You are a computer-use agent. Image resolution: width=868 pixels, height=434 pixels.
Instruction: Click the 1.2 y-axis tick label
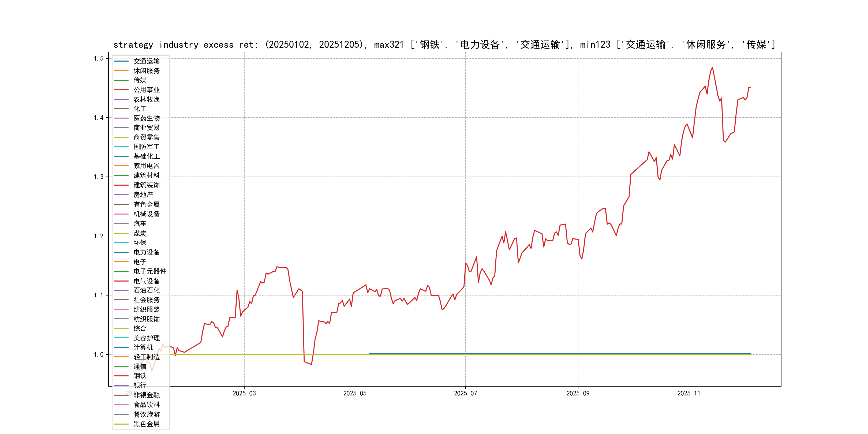99,236
